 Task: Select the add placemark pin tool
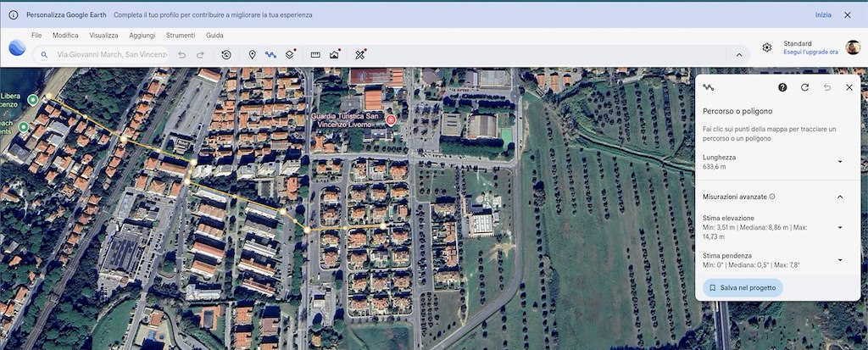pos(252,54)
